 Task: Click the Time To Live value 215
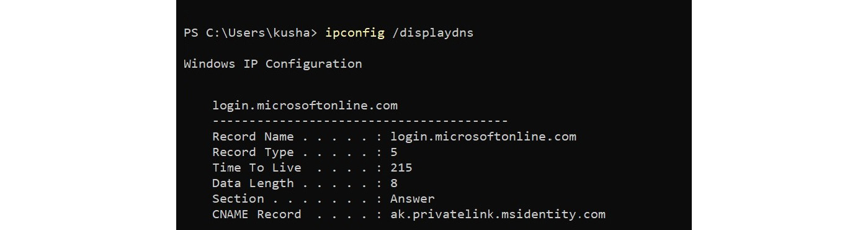point(401,168)
